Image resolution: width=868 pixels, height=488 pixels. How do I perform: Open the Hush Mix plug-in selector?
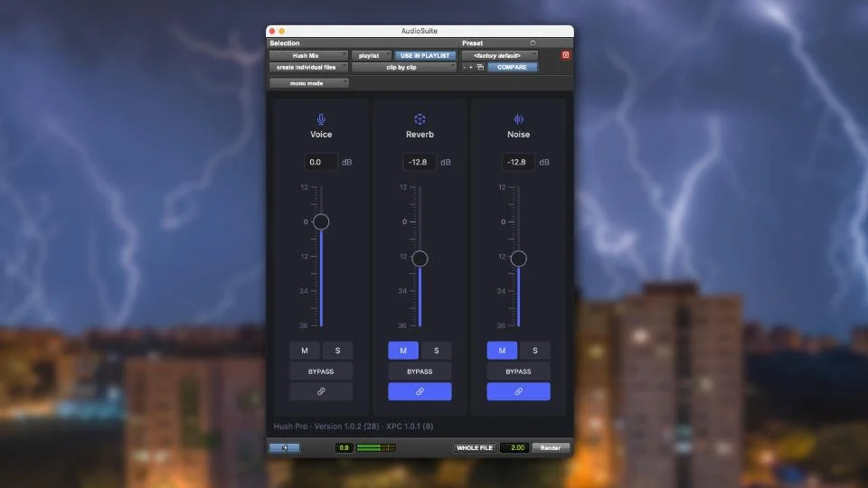click(308, 55)
